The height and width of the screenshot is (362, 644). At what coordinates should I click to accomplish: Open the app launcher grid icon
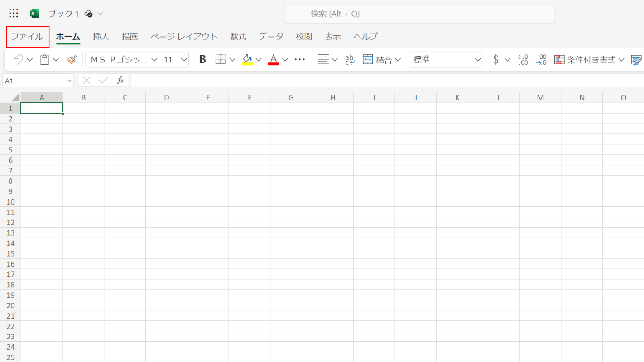click(x=14, y=14)
